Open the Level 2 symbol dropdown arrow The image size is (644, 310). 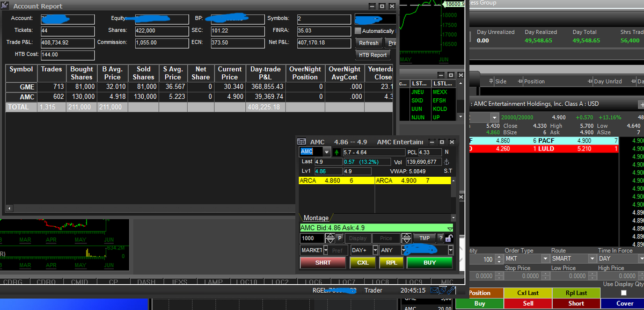click(x=495, y=117)
